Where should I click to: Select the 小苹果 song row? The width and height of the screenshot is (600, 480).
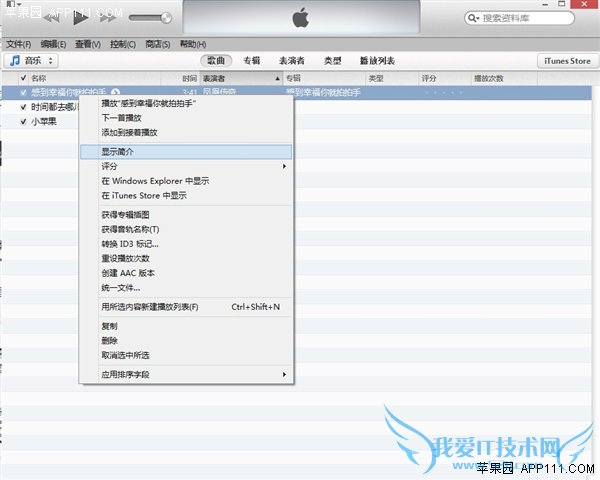point(44,121)
